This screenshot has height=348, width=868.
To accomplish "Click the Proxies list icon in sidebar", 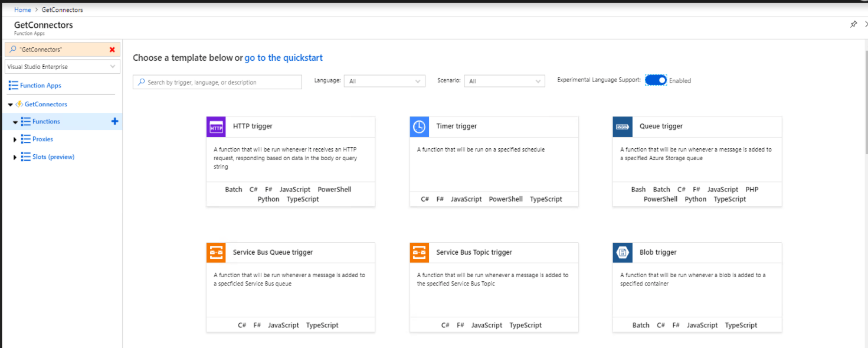I will click(25, 139).
